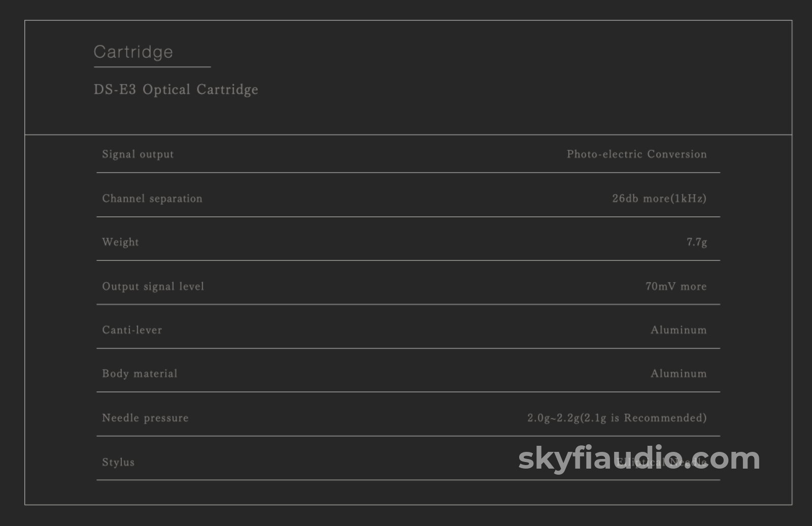
Task: Select the 7.7g weight value
Action: [697, 242]
